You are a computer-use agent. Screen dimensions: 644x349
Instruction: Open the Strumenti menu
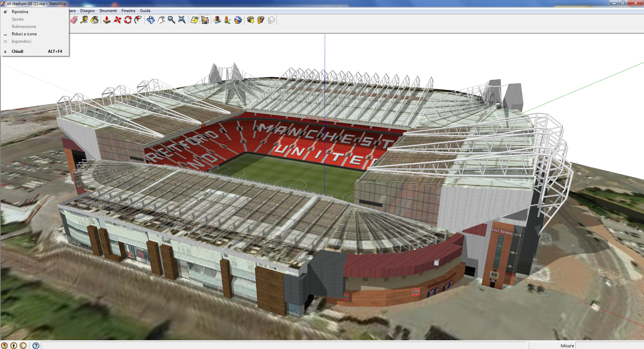pyautogui.click(x=108, y=11)
